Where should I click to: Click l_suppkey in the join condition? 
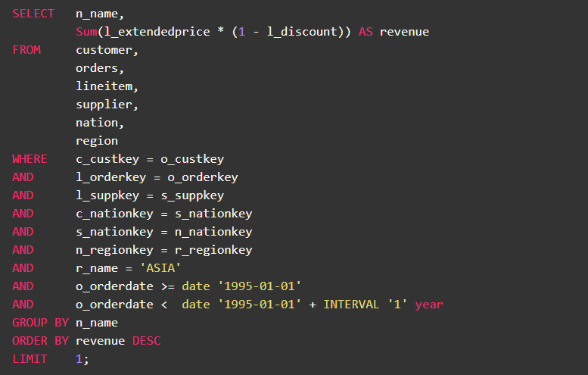click(x=107, y=195)
